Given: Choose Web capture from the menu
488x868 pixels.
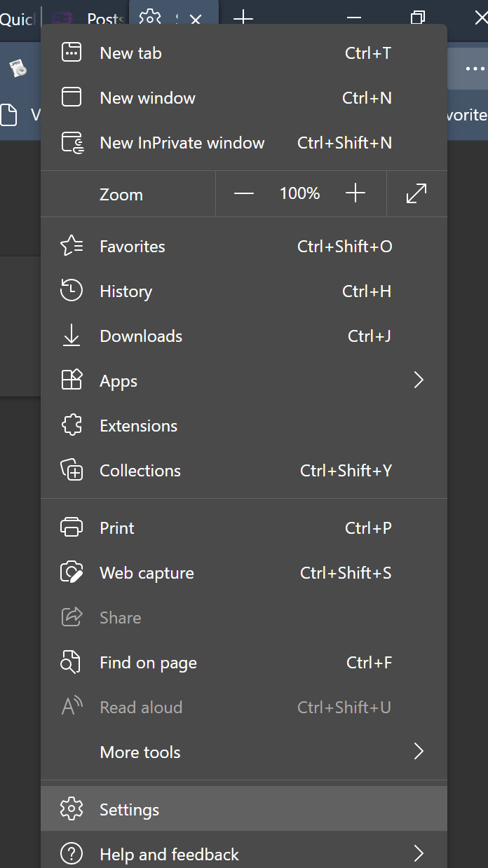Looking at the screenshot, I should click(244, 572).
